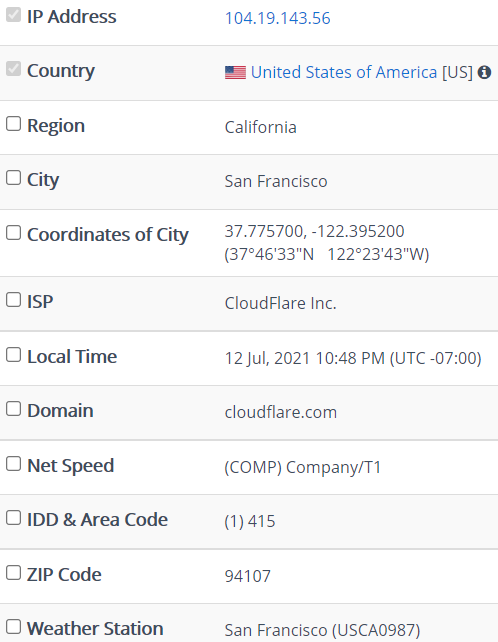Click the United States flag icon

pos(235,72)
